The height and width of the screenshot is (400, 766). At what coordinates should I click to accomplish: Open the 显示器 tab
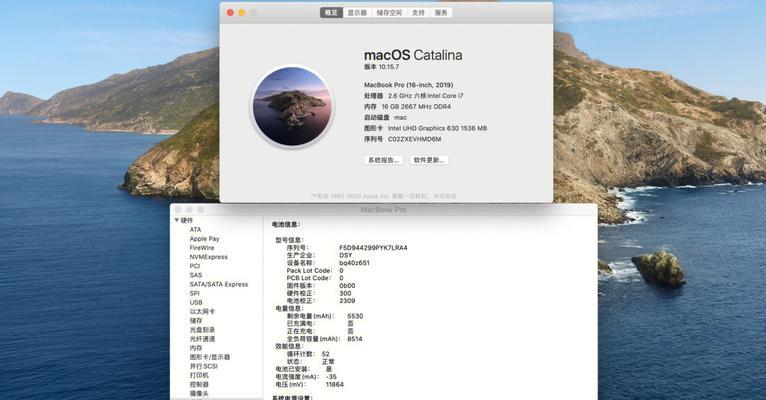click(x=357, y=13)
